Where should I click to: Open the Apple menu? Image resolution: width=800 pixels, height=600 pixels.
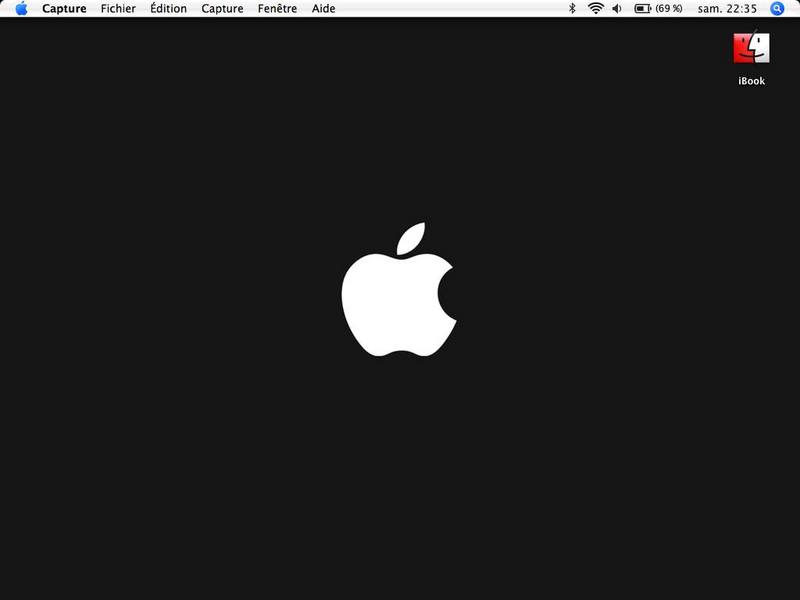tap(21, 8)
